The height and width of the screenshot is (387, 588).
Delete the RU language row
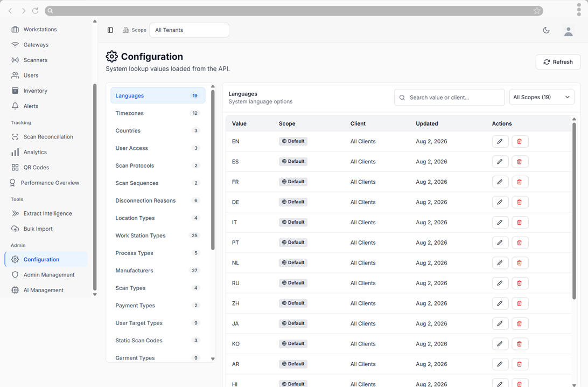520,284
